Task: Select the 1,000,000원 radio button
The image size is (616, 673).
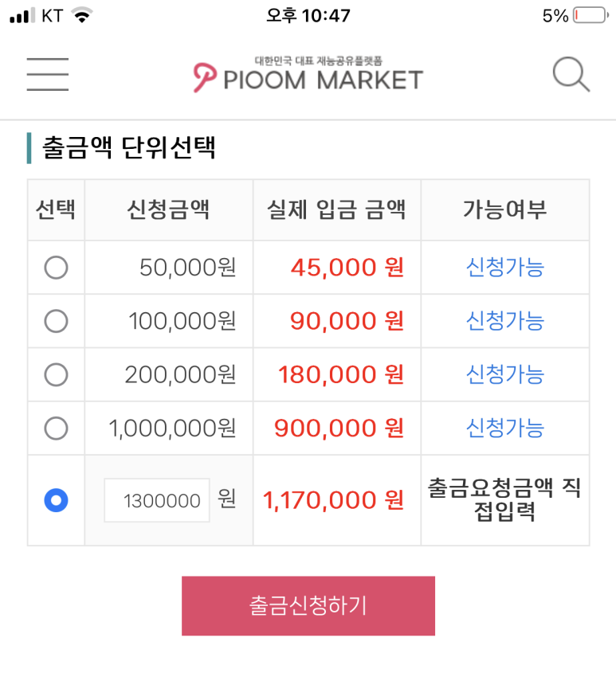Action: [56, 428]
